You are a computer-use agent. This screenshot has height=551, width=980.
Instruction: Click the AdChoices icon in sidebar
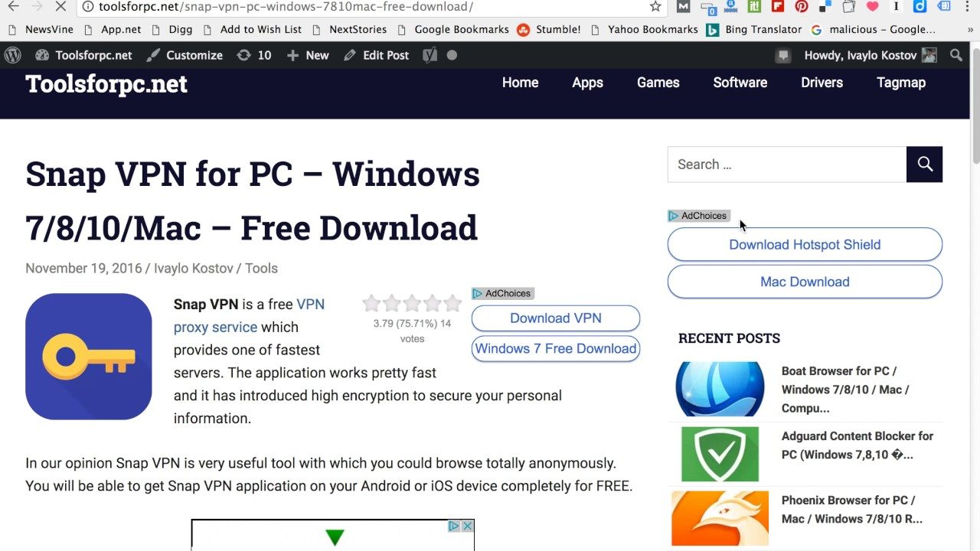(698, 216)
